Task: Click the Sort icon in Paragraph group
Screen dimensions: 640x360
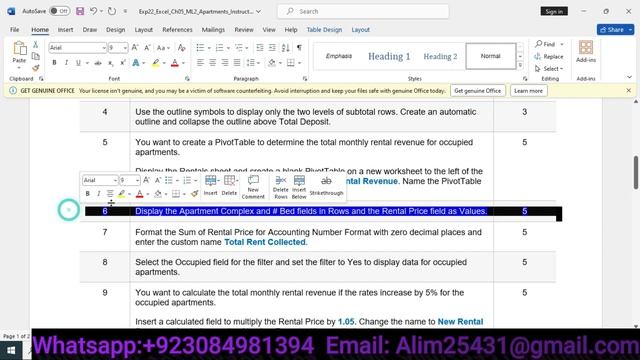Action: point(286,48)
